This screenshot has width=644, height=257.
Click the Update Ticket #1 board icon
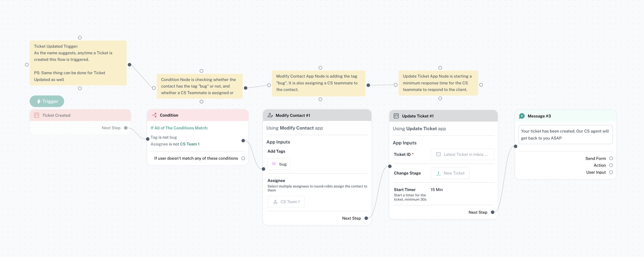[x=396, y=116]
